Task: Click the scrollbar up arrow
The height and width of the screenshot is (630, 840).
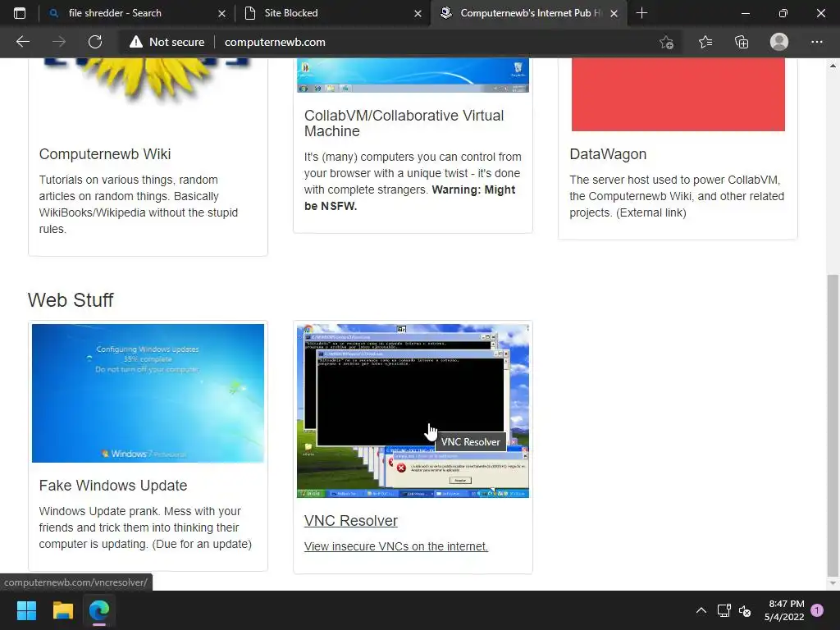Action: point(833,66)
